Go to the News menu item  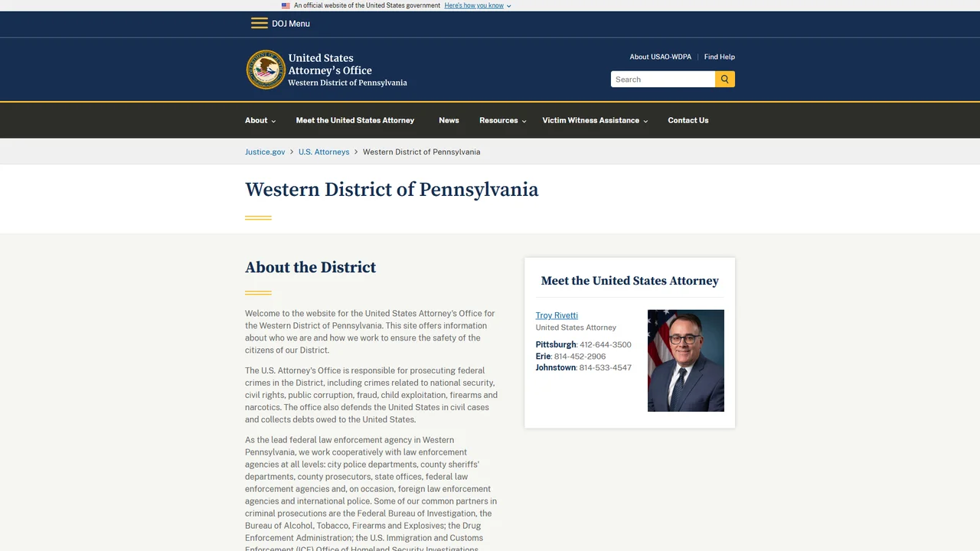pos(449,120)
